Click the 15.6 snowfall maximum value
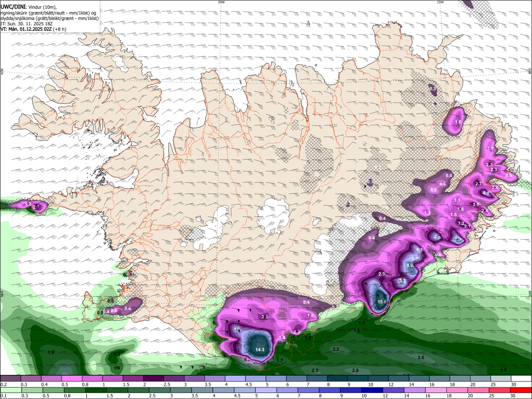 [382, 302]
